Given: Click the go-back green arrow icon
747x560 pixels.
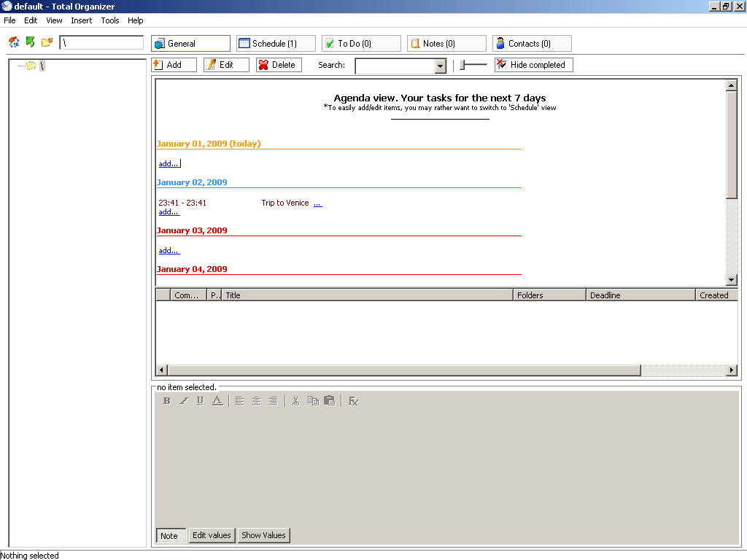Looking at the screenshot, I should (30, 42).
